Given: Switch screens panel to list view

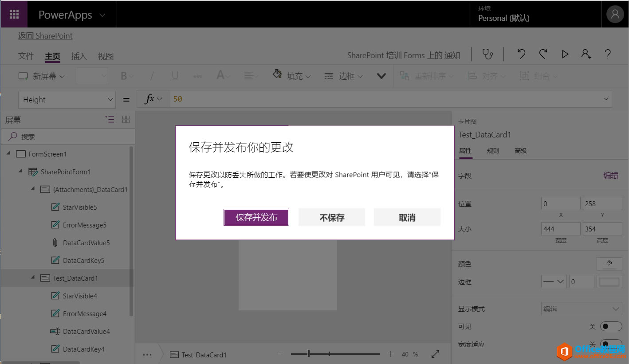Looking at the screenshot, I should coord(110,119).
